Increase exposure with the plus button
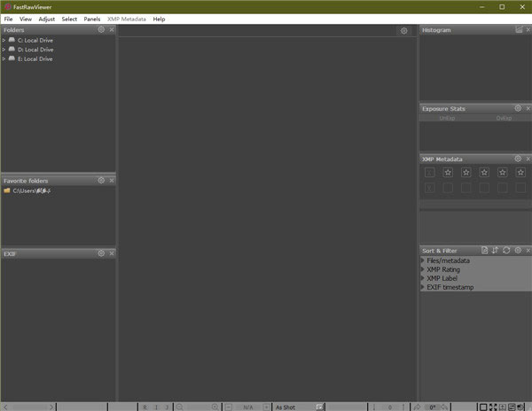 coord(266,407)
